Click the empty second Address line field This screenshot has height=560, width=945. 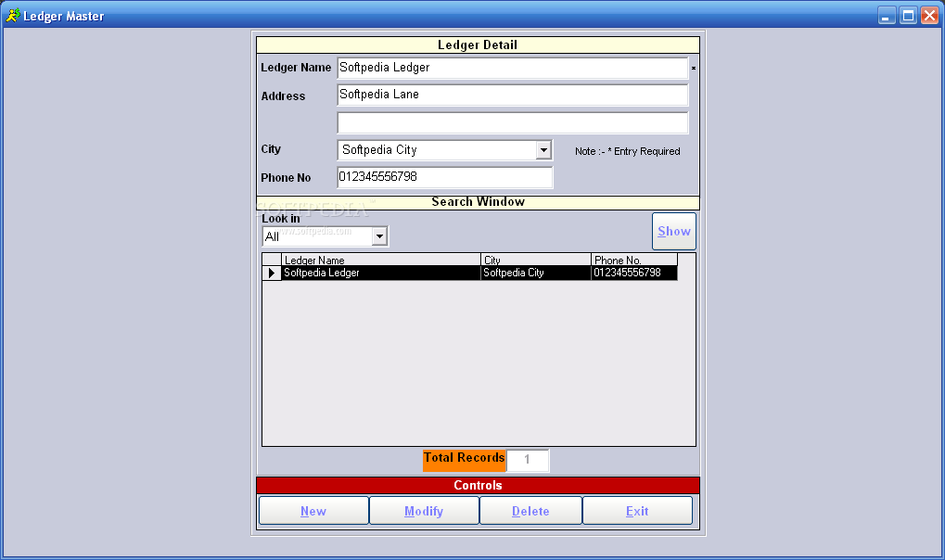512,123
